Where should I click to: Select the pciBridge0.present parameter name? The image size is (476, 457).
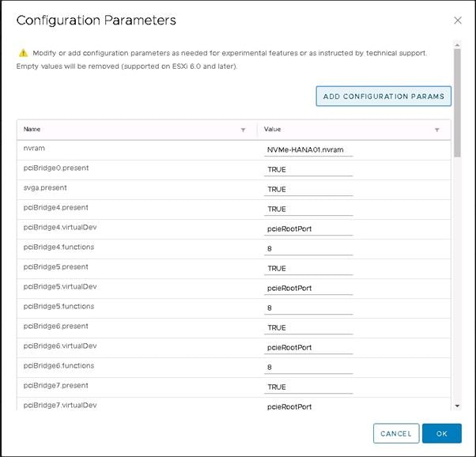coord(56,168)
